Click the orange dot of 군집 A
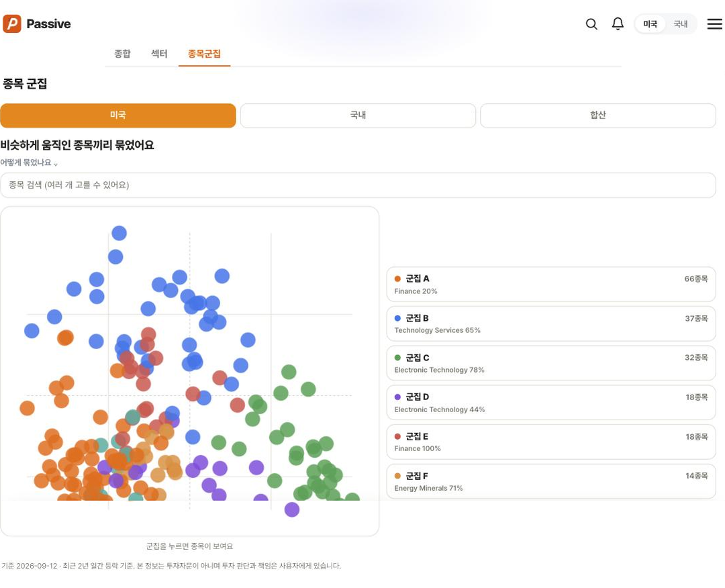The image size is (725, 588). [x=397, y=279]
